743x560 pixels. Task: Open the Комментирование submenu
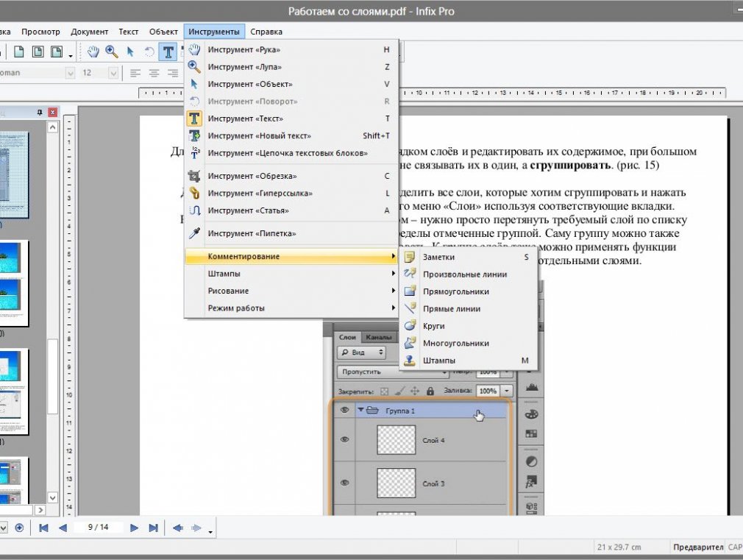pos(291,257)
